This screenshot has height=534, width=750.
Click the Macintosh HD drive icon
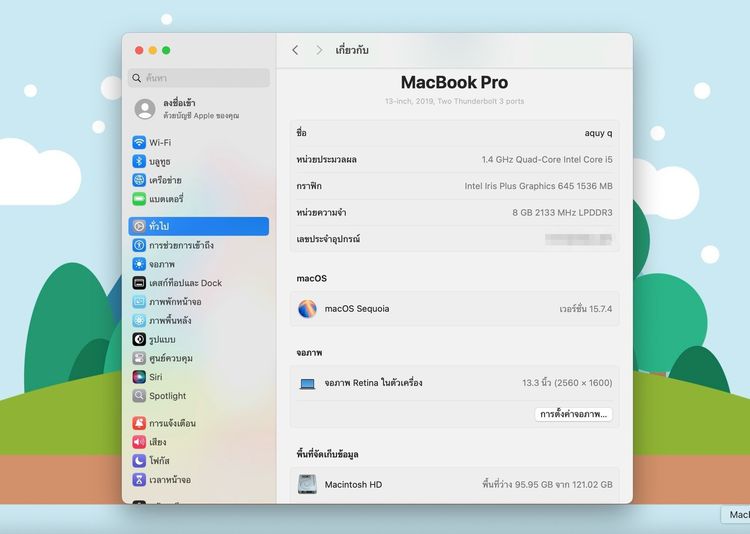pos(307,484)
